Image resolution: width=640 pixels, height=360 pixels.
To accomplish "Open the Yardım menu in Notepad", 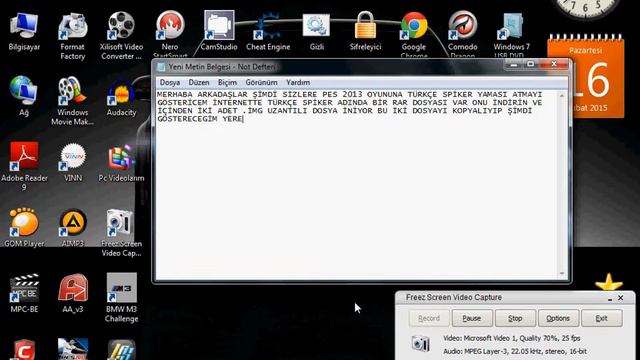I will [x=298, y=82].
